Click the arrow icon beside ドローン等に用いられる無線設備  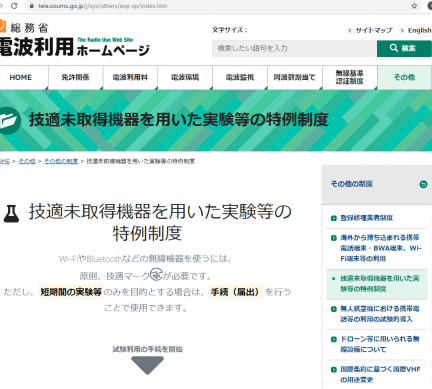[x=334, y=339]
